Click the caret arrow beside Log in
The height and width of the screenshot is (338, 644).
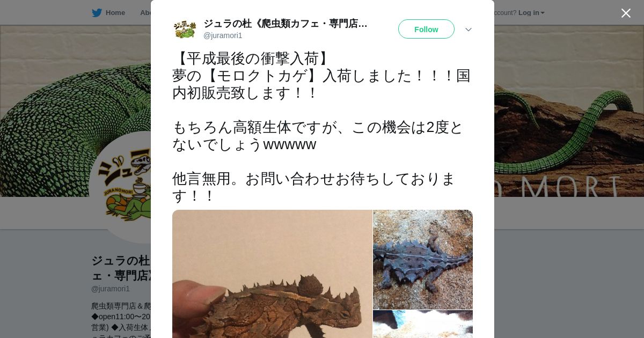click(543, 13)
